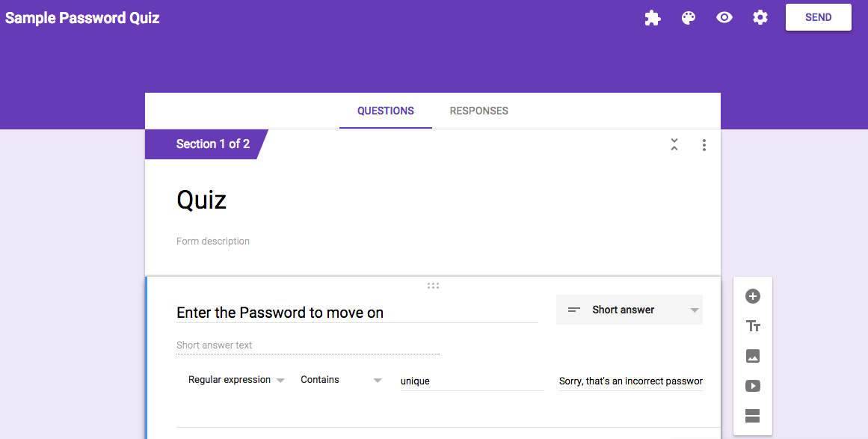
Task: Preview the form with eye icon
Action: (x=724, y=18)
